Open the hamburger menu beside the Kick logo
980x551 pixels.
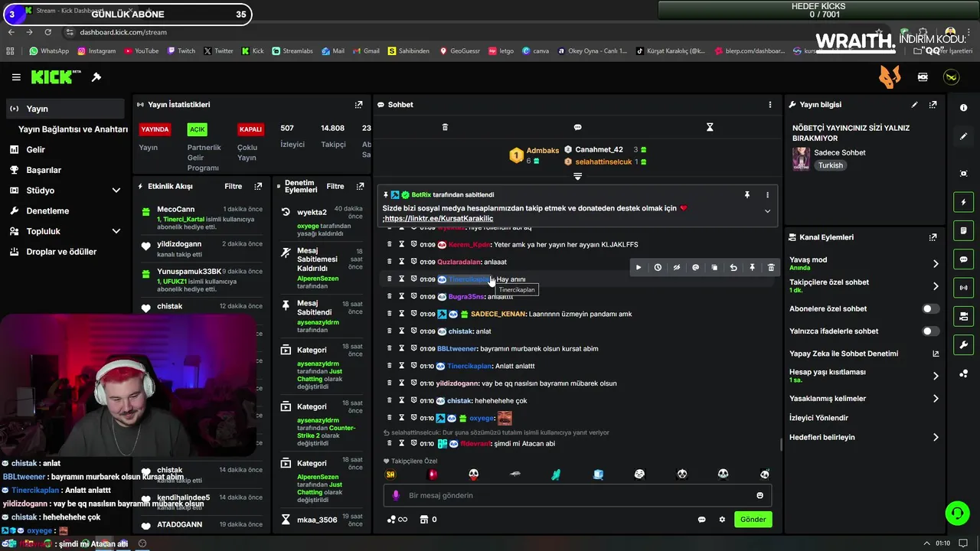coord(16,77)
